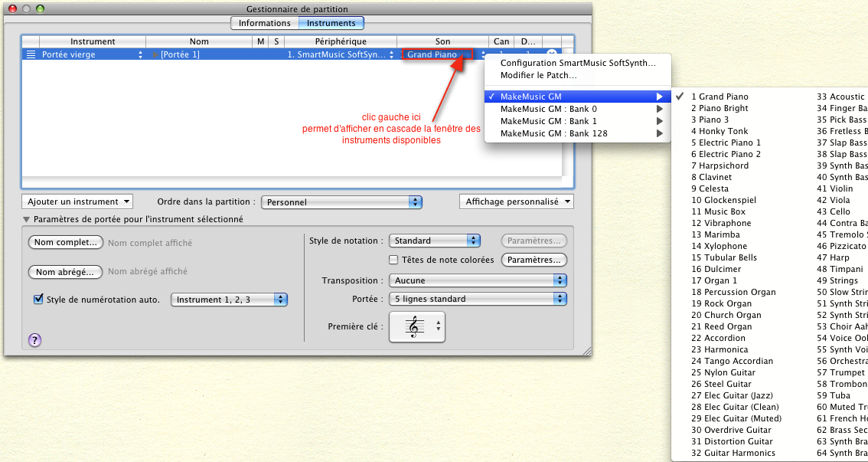Click the window resize grip at bottom-right corner

(587, 350)
